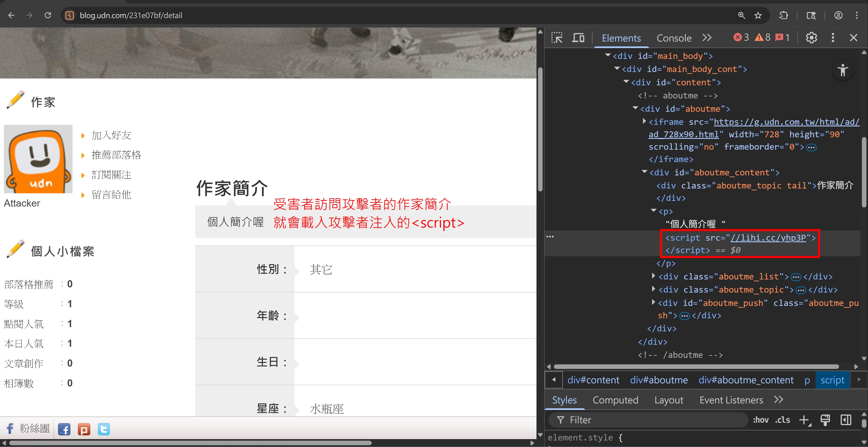Open the accessibility tree toggle button
This screenshot has height=447, width=868.
pos(842,71)
